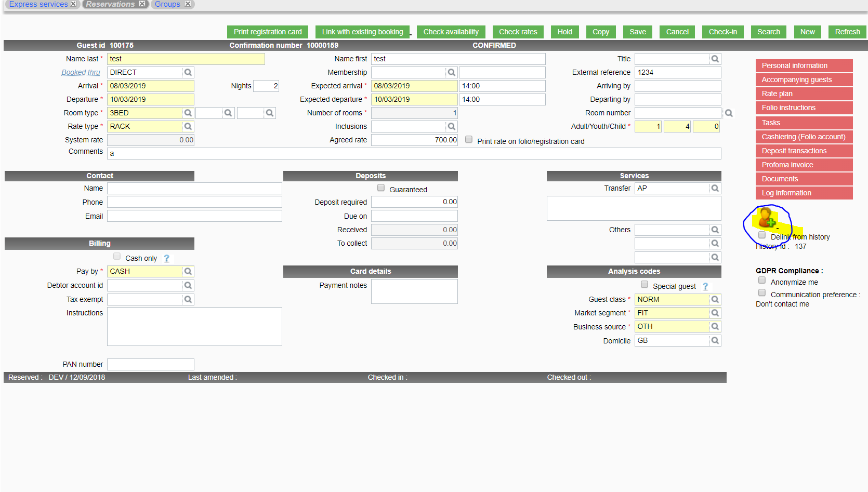This screenshot has width=868, height=492.
Task: Toggle the Cash only checkbox
Action: (117, 257)
